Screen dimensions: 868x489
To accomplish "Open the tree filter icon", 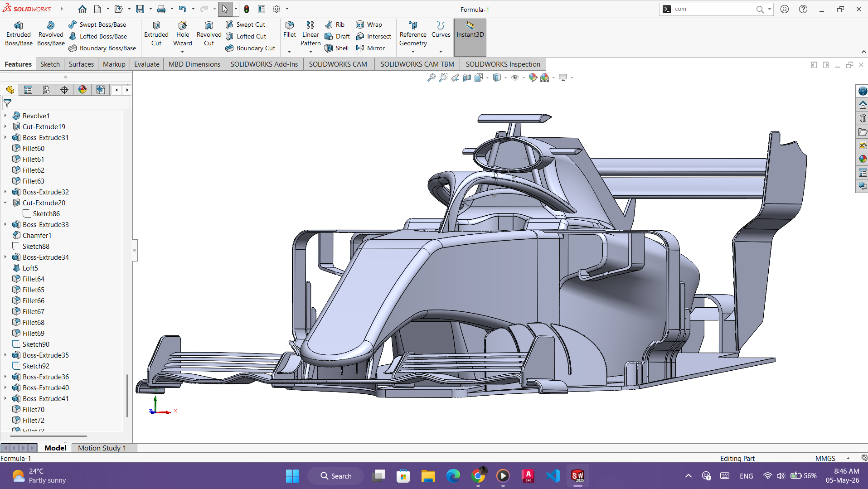I will [x=7, y=103].
